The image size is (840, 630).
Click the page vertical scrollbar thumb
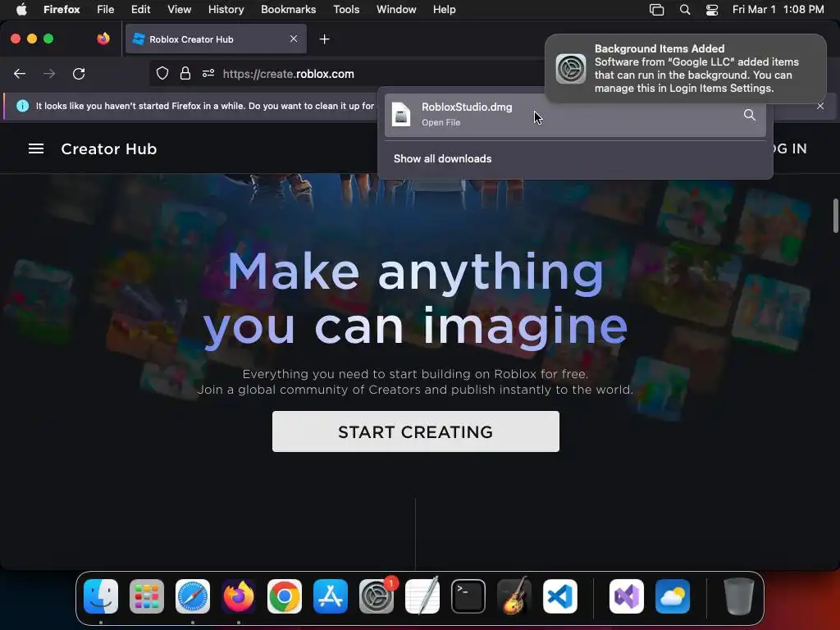pos(836,216)
